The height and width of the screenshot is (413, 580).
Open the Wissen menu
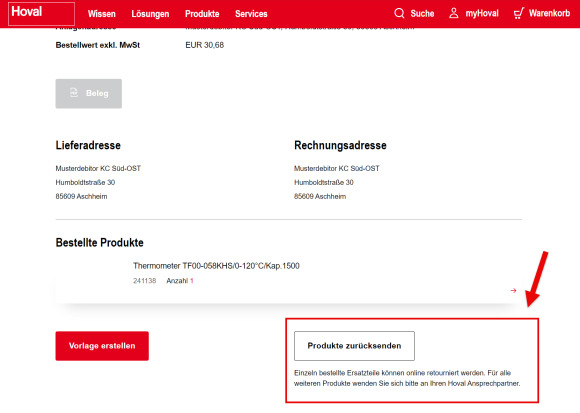pos(102,14)
